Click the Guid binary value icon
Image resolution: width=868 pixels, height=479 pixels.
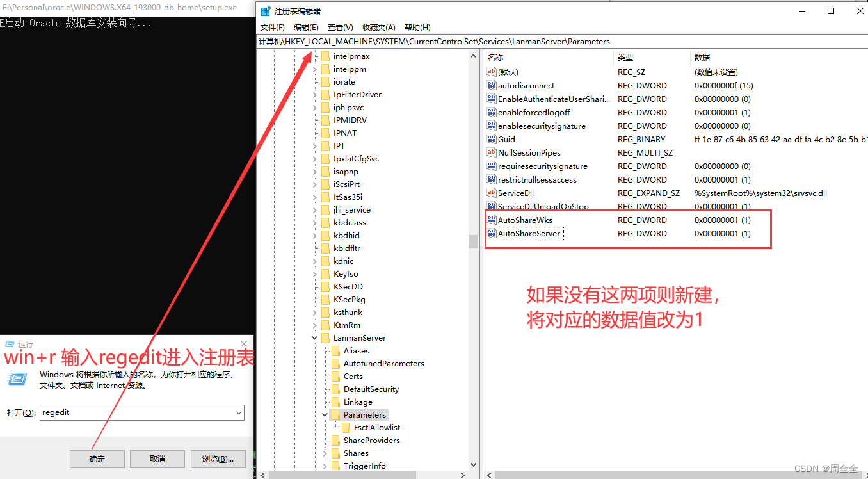click(x=492, y=140)
